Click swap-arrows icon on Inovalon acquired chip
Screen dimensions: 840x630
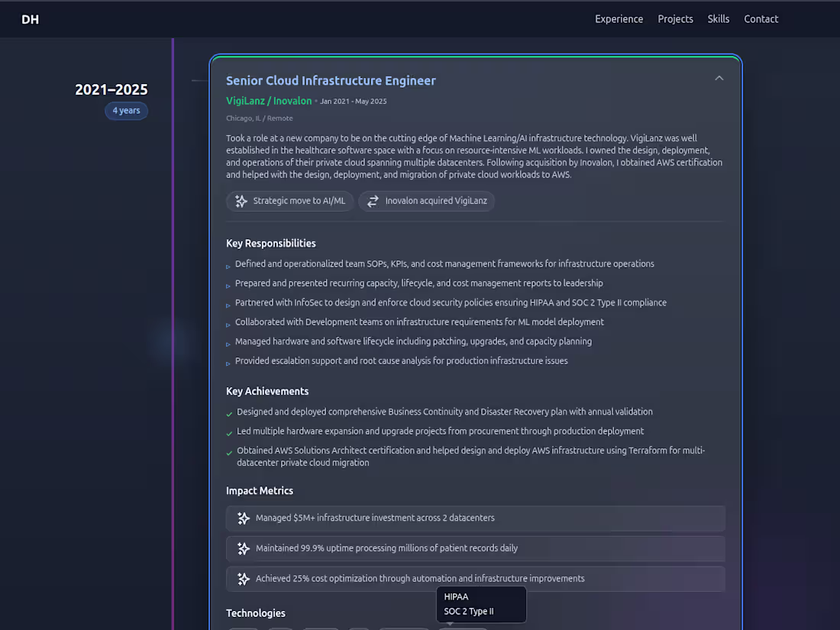(x=373, y=201)
